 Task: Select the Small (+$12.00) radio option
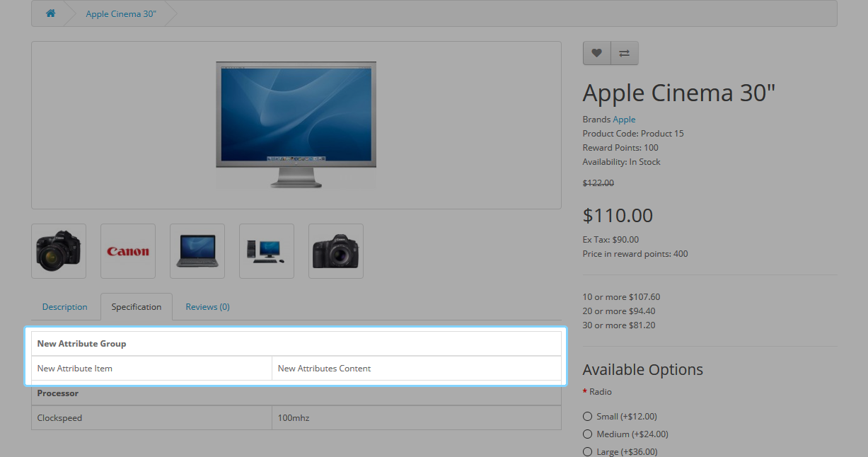tap(587, 417)
